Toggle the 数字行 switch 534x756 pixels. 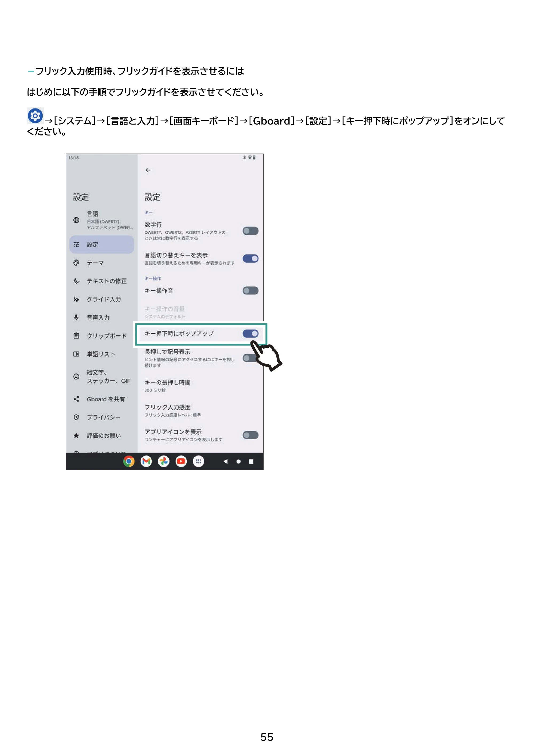[250, 231]
